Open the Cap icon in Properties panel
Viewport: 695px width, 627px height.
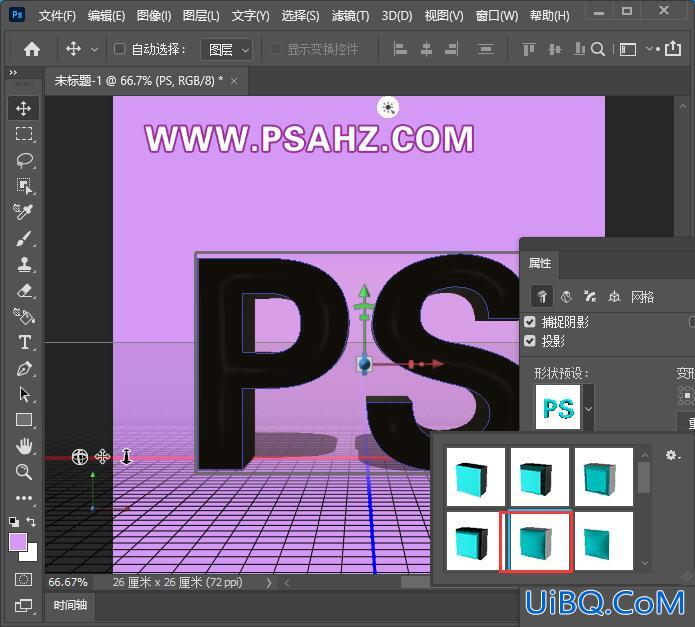click(590, 296)
